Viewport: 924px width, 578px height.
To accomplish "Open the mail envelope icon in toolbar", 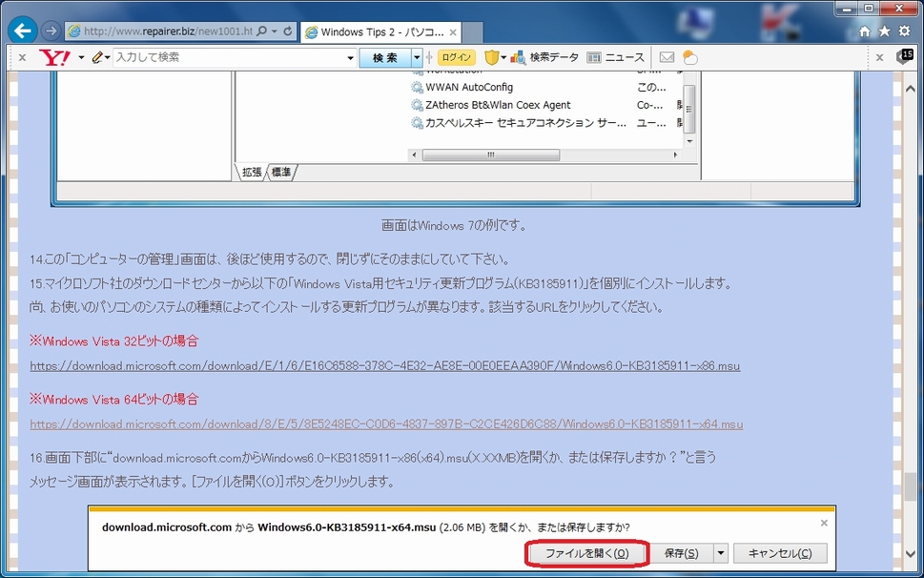I will pos(667,57).
